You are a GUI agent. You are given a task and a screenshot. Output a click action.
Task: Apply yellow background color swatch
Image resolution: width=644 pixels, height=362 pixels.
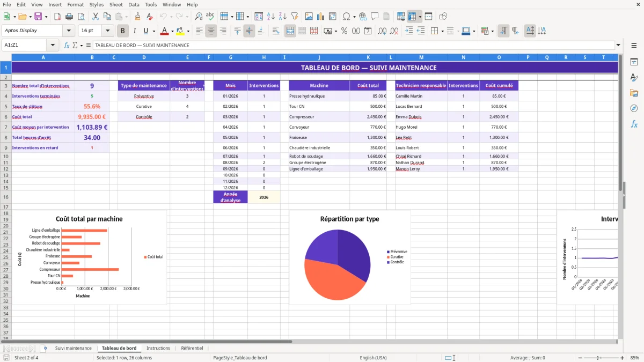(x=180, y=31)
